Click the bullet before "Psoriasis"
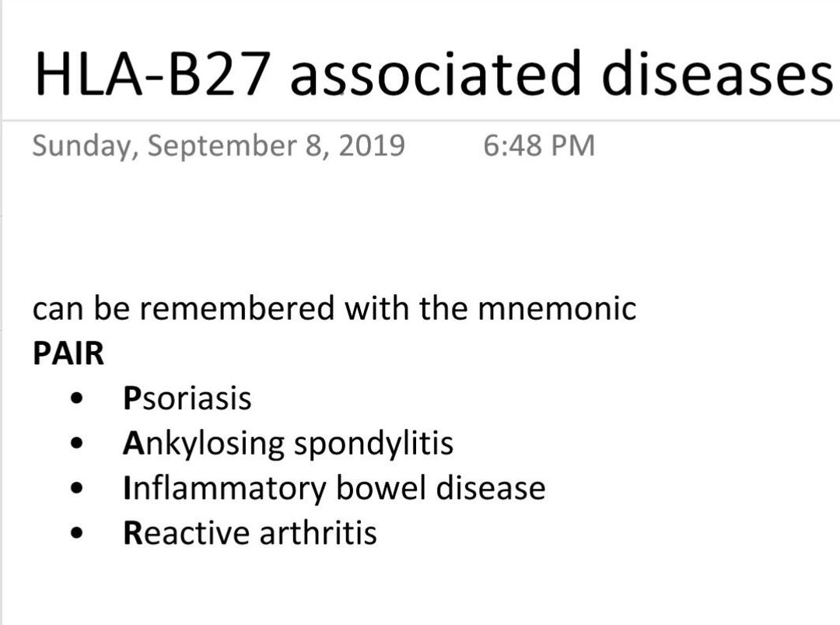840x625 pixels. (x=76, y=399)
